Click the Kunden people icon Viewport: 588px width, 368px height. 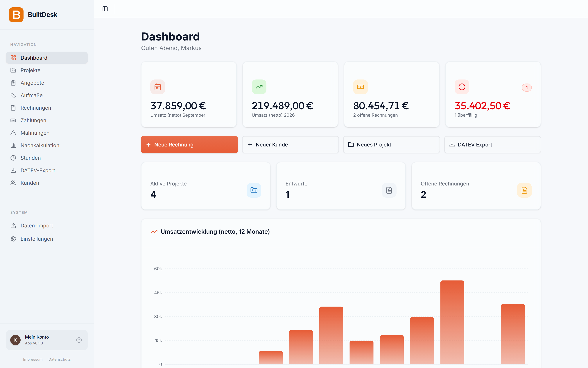pos(13,183)
